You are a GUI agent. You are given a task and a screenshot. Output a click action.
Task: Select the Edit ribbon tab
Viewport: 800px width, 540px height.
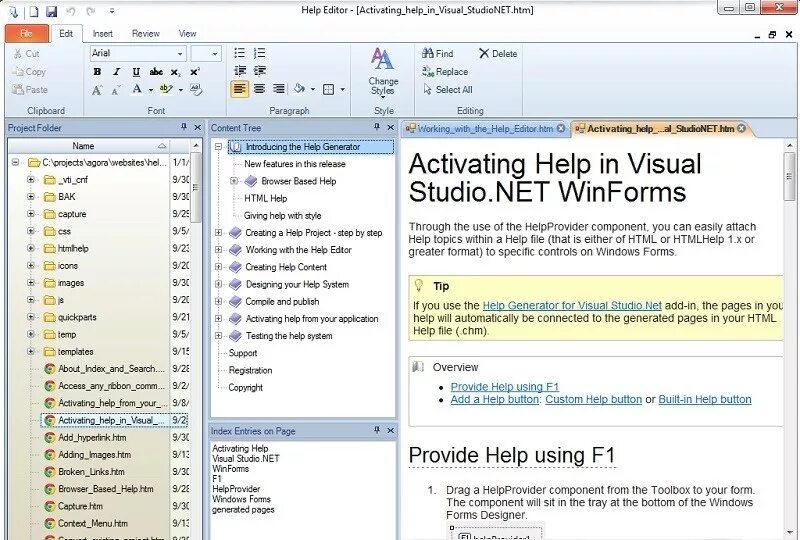pos(66,34)
